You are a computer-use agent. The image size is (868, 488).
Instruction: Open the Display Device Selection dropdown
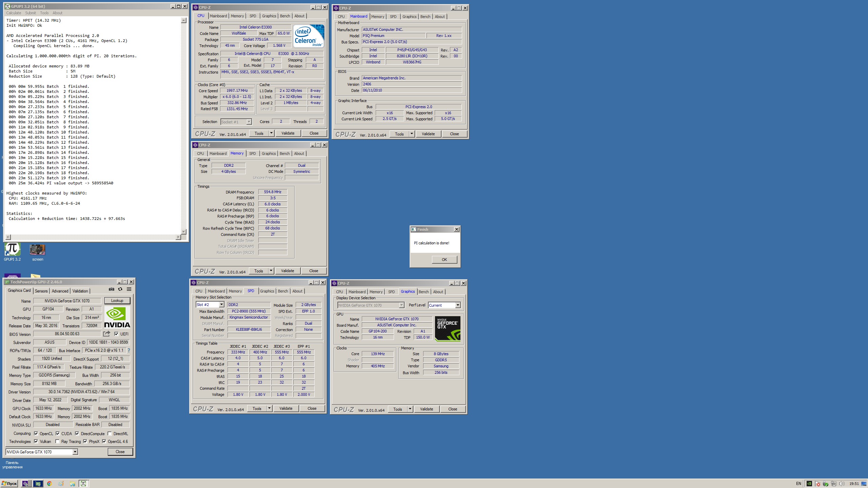click(x=371, y=305)
